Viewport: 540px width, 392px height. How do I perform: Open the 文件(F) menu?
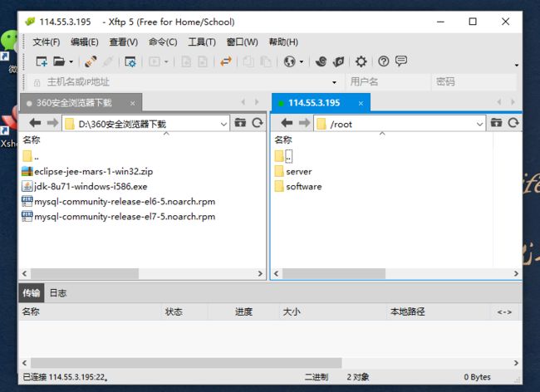click(47, 42)
